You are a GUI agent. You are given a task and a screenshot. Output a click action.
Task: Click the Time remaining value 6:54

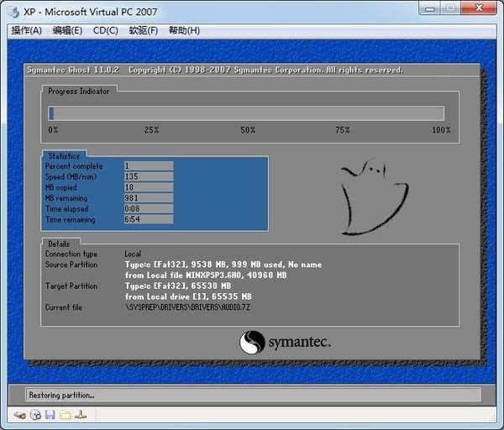pos(149,219)
